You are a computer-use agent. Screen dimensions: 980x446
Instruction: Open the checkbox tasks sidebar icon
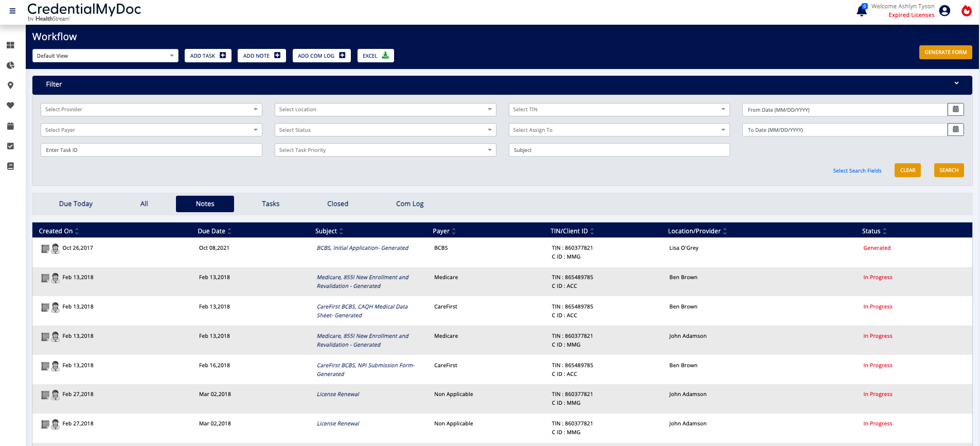pos(10,146)
